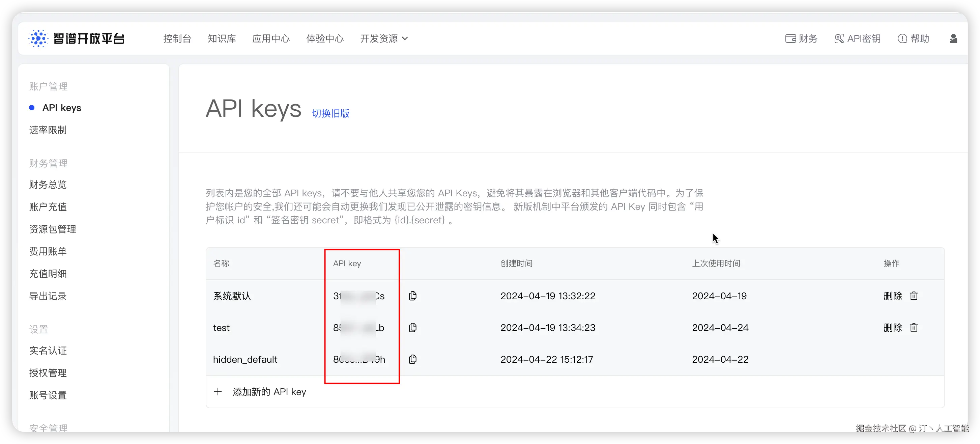The image size is (980, 444).
Task: Open 财务 in the header
Action: point(801,38)
